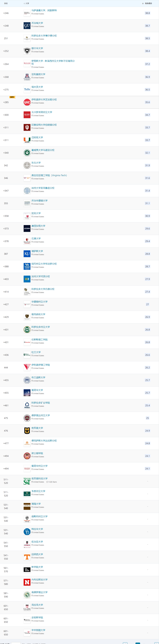Click the University of Arizona logo

coord(27,77)
